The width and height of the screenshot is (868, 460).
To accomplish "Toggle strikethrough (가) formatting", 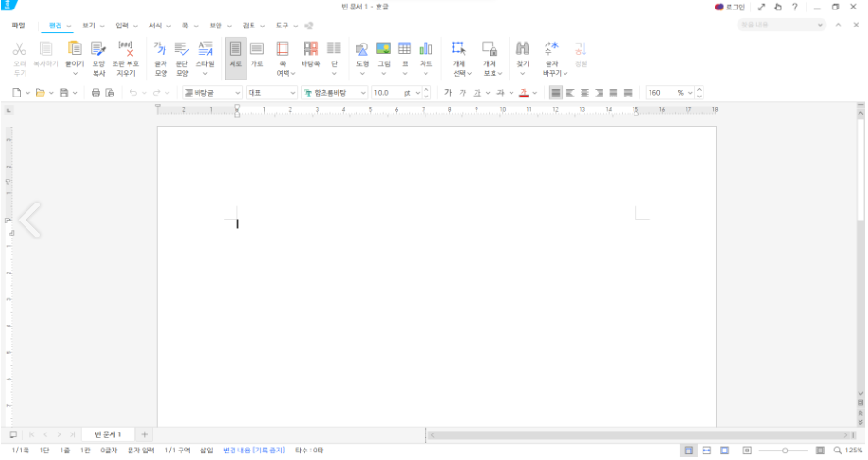I will [500, 93].
